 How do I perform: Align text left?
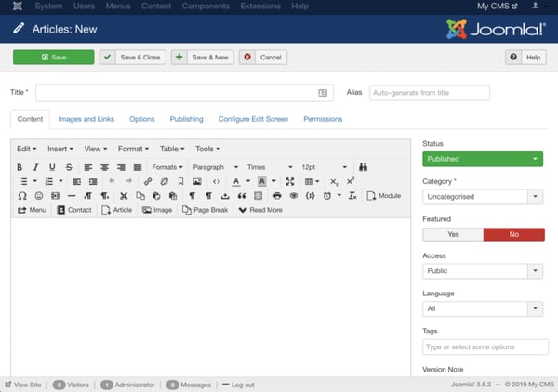tap(88, 167)
